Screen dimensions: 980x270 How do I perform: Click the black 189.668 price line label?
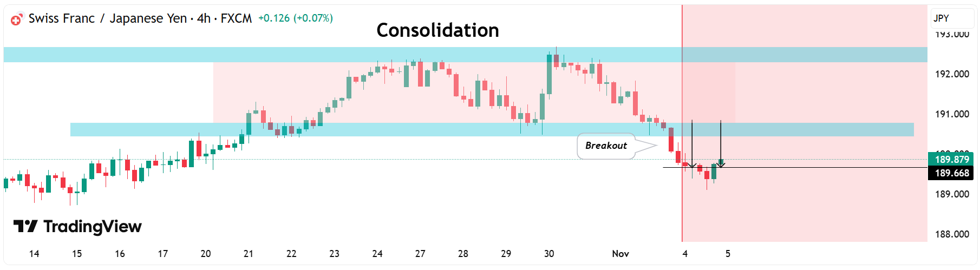952,173
